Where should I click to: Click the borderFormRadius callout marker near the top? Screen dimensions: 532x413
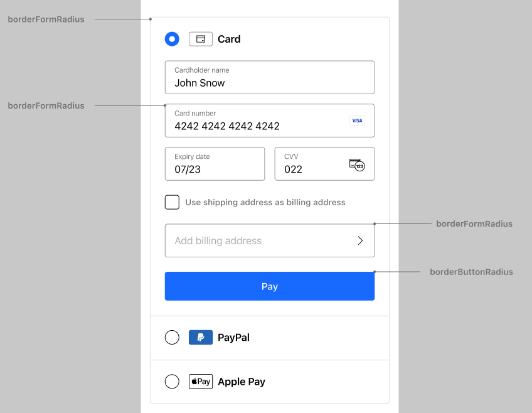(x=151, y=19)
